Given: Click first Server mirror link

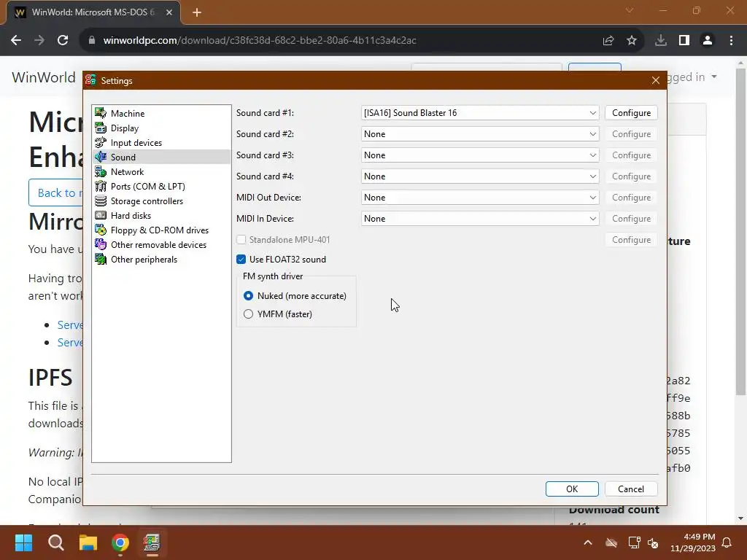Looking at the screenshot, I should [x=70, y=324].
